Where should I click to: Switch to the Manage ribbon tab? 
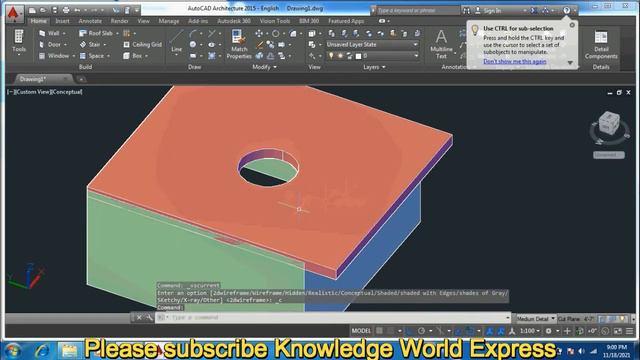[x=169, y=21]
